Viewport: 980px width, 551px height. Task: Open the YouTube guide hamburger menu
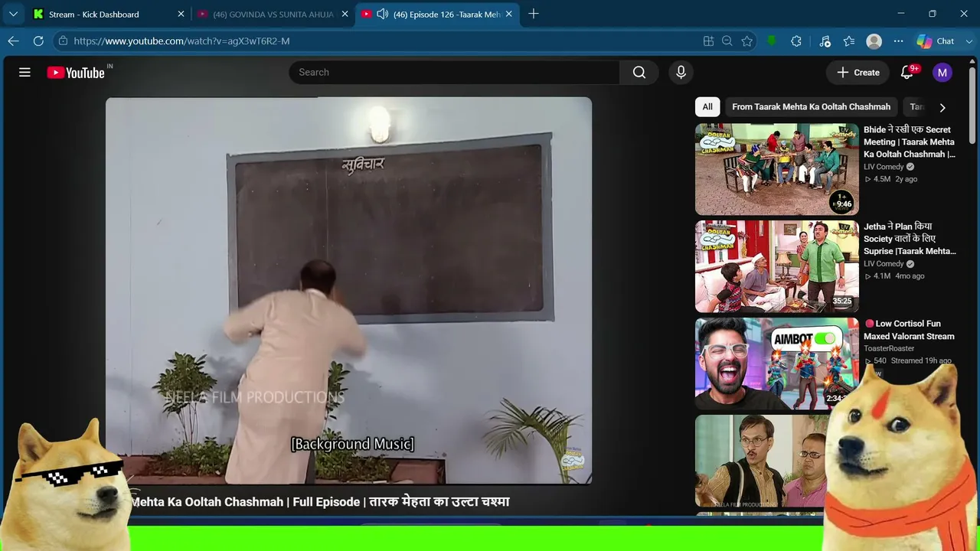point(24,72)
